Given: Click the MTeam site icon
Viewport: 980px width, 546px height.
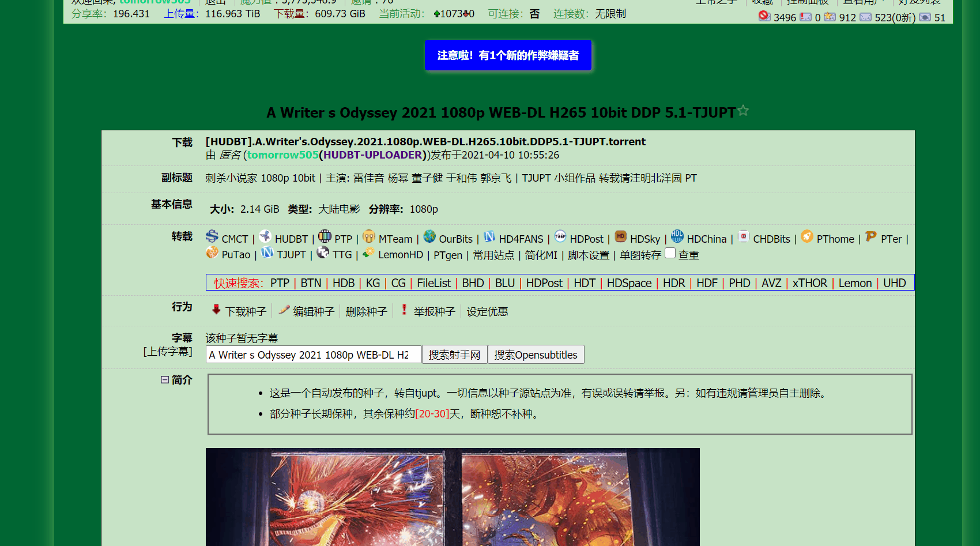Looking at the screenshot, I should 369,236.
